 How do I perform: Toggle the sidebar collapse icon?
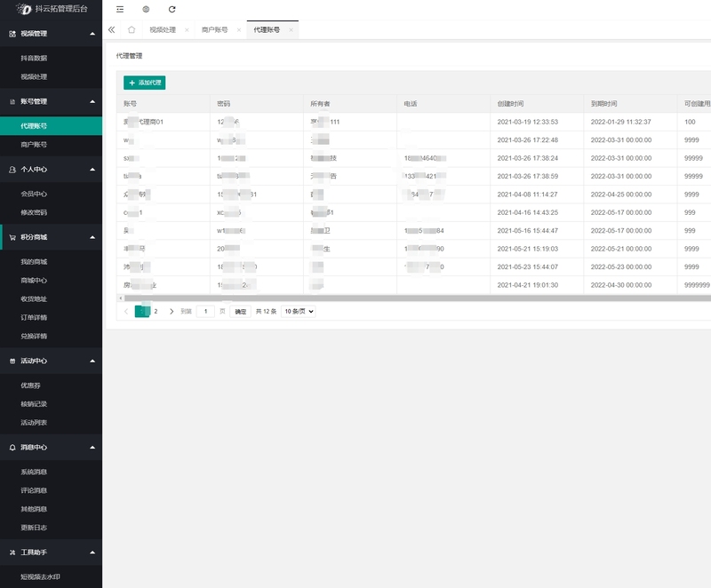pyautogui.click(x=120, y=9)
